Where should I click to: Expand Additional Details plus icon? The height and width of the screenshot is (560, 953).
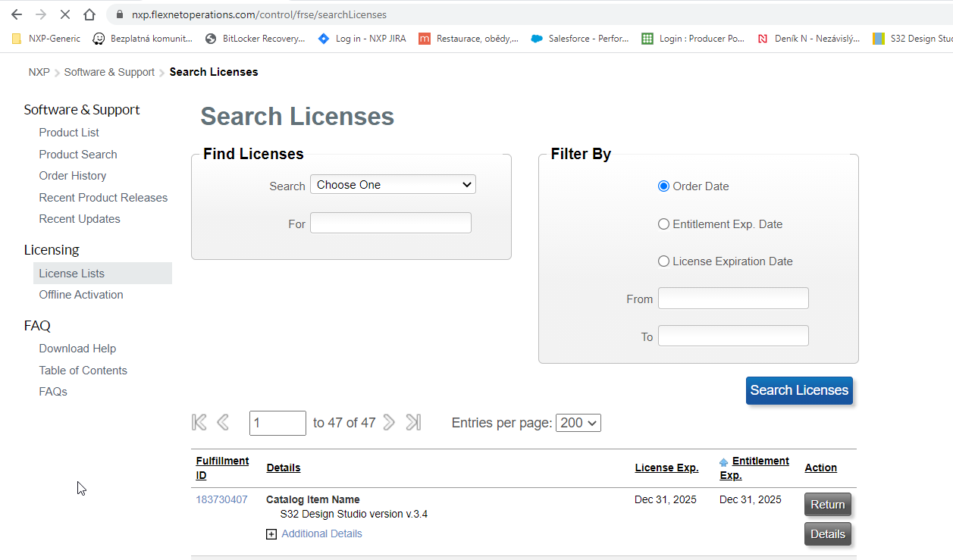click(271, 534)
